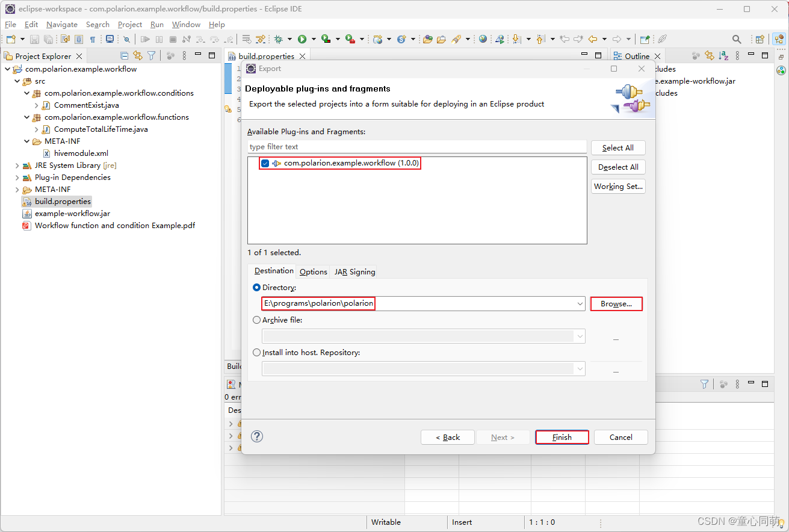
Task: Expand ComputeTotalLifeTime.java in the tree
Action: (x=36, y=129)
